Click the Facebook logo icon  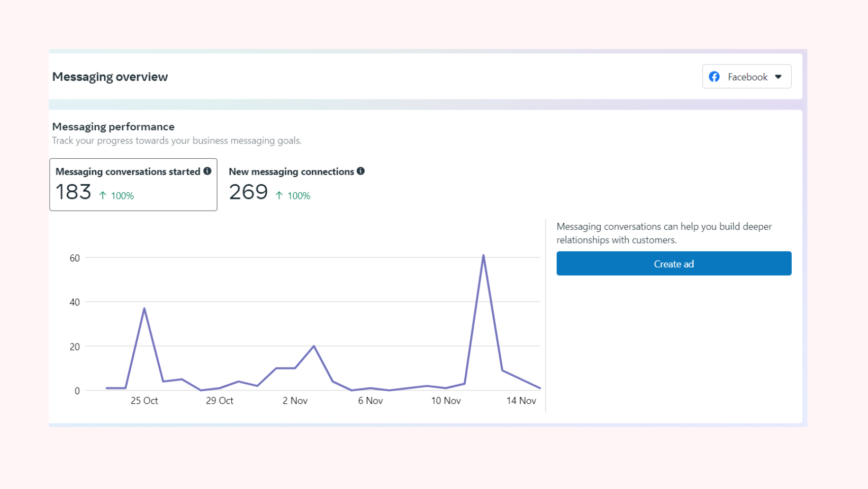tap(714, 77)
